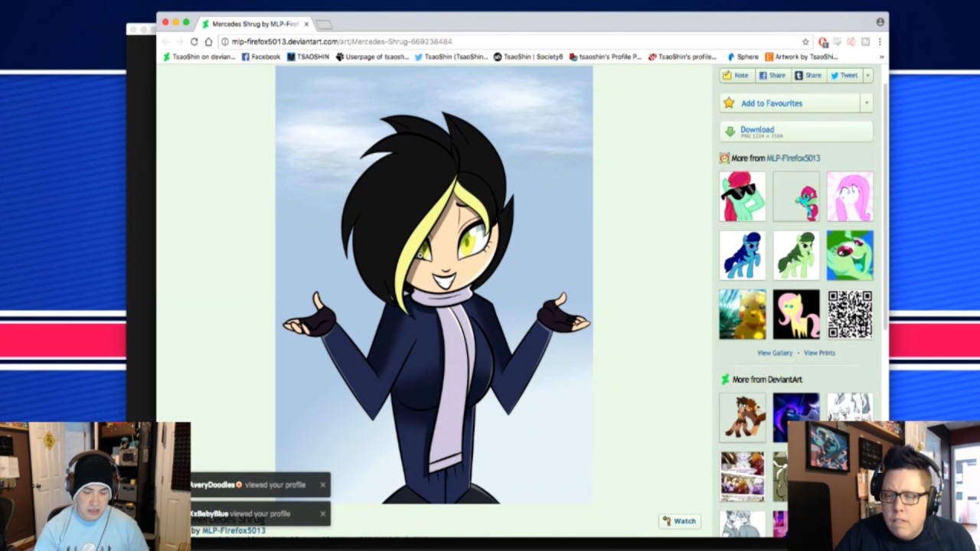Click the red extension icon in toolbar
Screen dimensions: 980x551
click(823, 42)
